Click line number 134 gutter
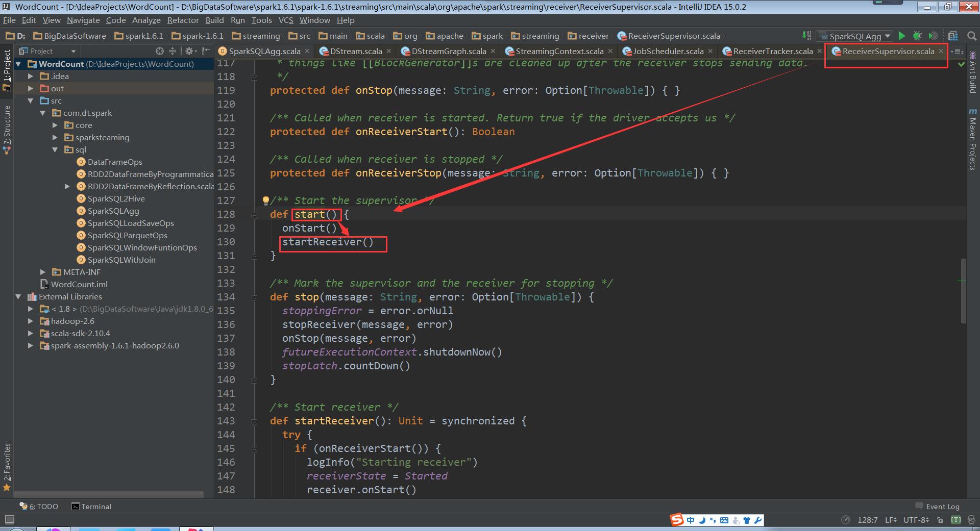The height and width of the screenshot is (531, 980). pos(226,297)
